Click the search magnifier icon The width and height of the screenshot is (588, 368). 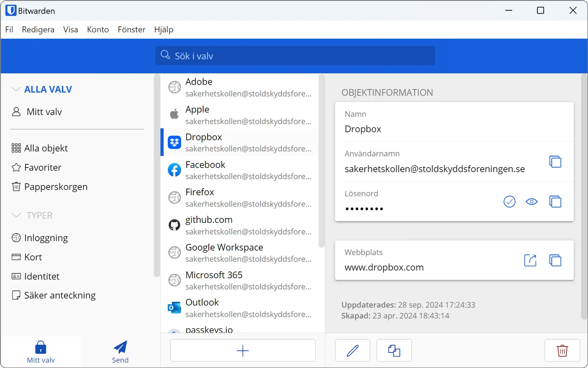165,55
